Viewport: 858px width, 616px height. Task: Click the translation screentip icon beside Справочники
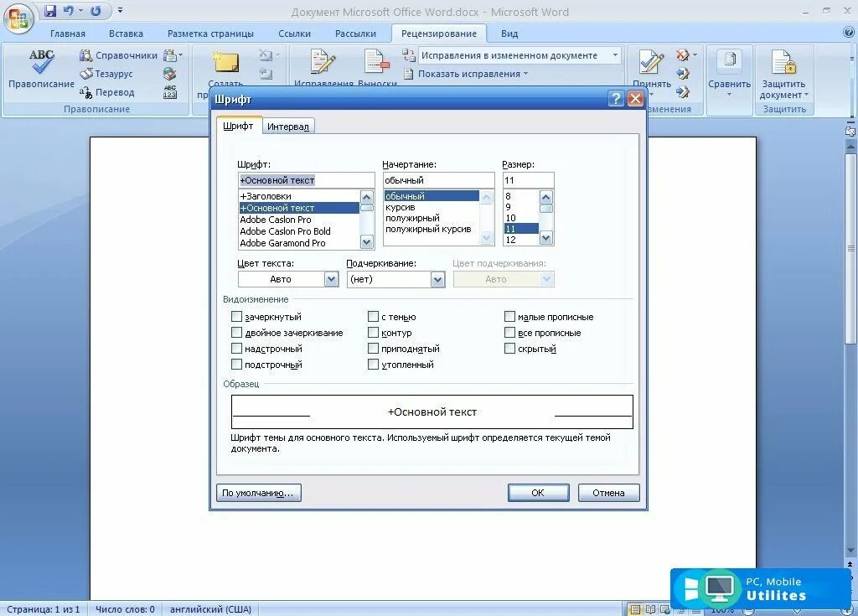point(170,55)
